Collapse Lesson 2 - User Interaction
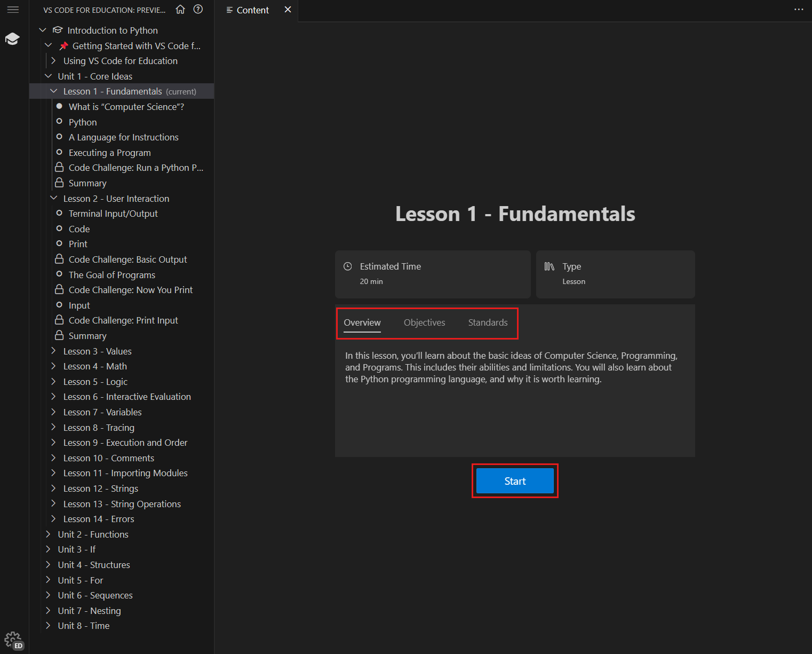812x654 pixels. point(53,198)
